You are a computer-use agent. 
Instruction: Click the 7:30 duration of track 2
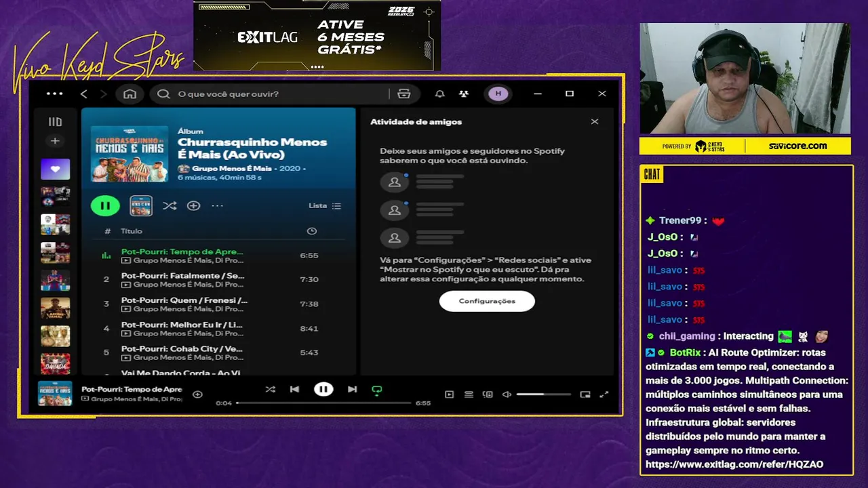coord(309,279)
